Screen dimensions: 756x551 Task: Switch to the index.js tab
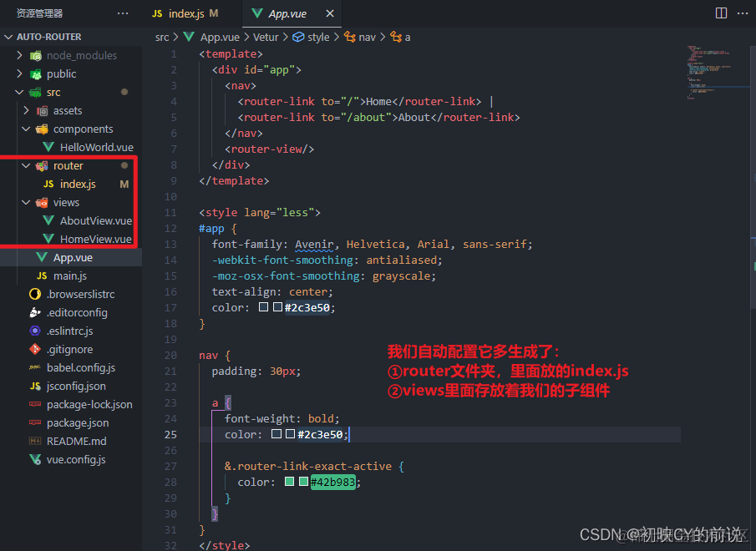pyautogui.click(x=186, y=13)
